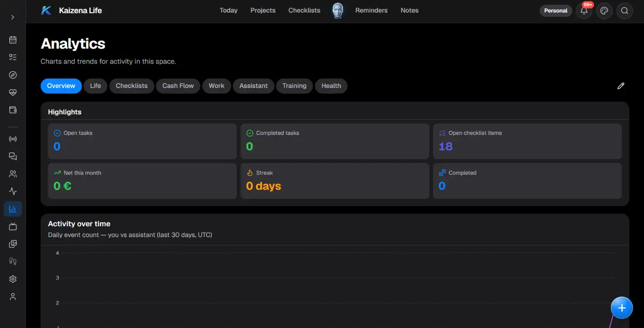Open the compass icon in the sidebar

click(x=13, y=75)
